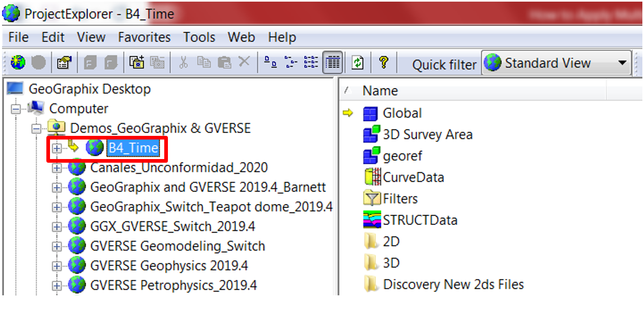This screenshot has width=644, height=312.
Task: Click the CurveData grid icon
Action: (x=372, y=177)
